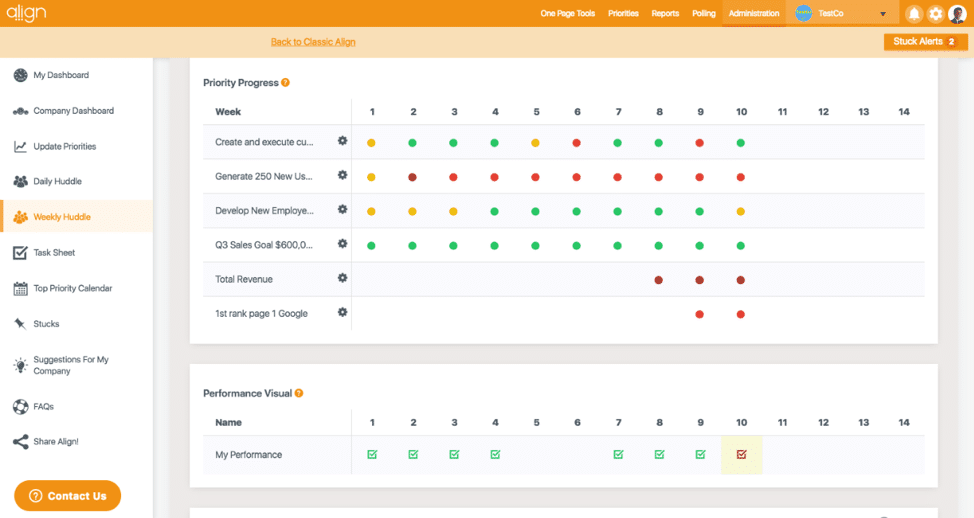Image resolution: width=974 pixels, height=518 pixels.
Task: Toggle the red week 10 performance checkbox
Action: 741,454
